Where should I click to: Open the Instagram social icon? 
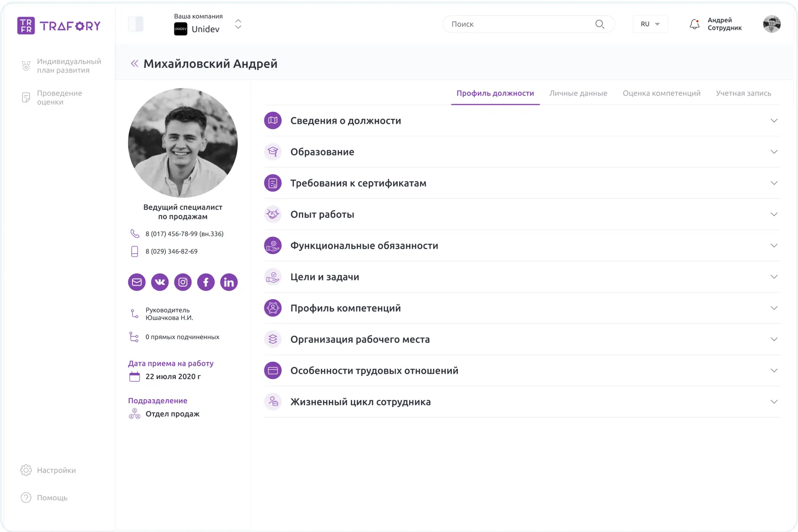tap(183, 282)
